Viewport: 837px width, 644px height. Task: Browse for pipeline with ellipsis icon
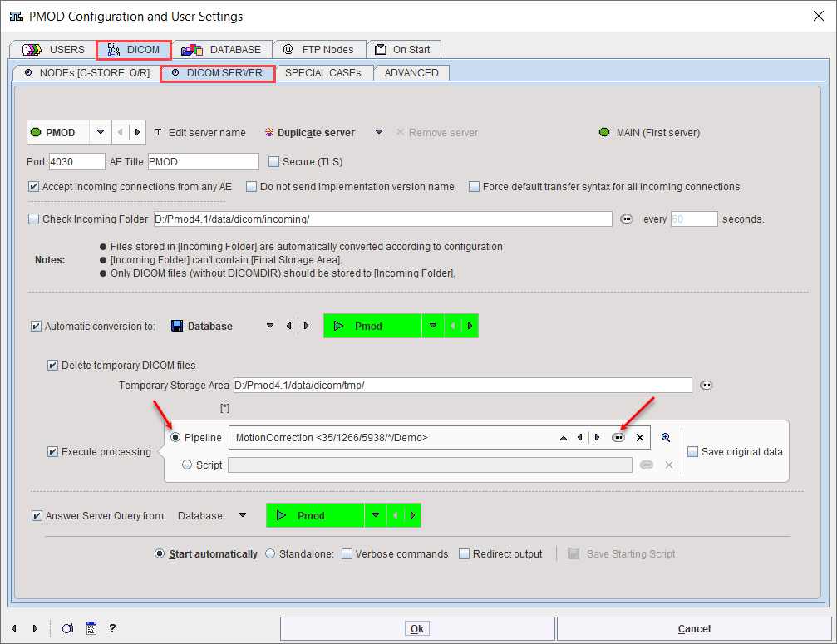click(618, 438)
